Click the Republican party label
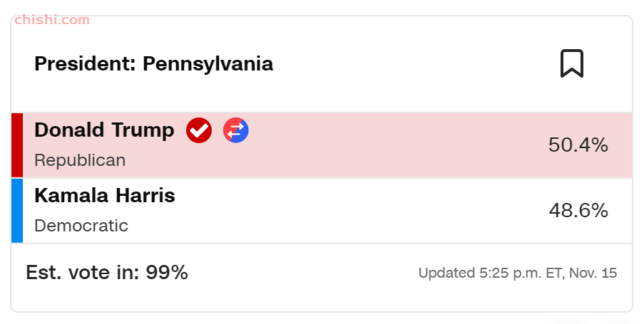Image resolution: width=644 pixels, height=324 pixels. pyautogui.click(x=80, y=160)
